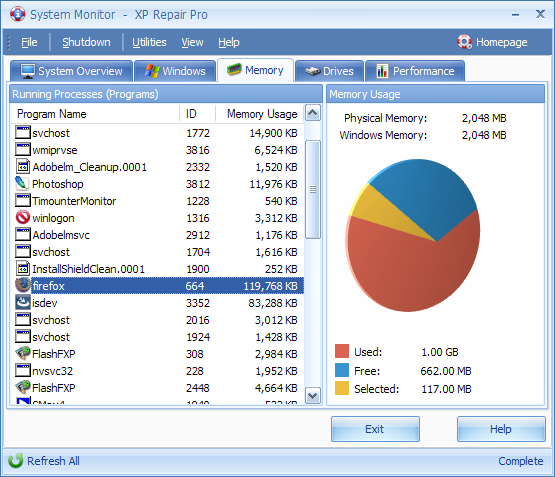Click the FlashFXP icon with ID 308
The height and width of the screenshot is (477, 555).
point(23,353)
